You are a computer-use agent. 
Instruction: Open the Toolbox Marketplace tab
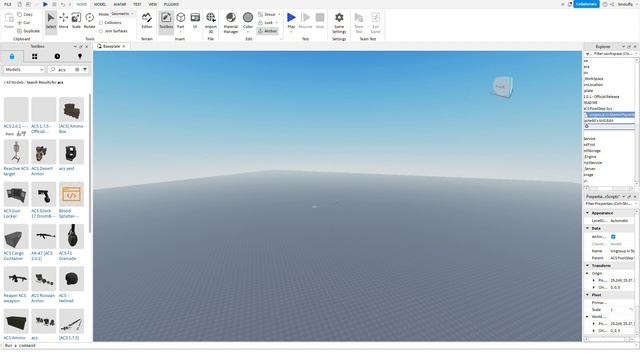point(12,56)
